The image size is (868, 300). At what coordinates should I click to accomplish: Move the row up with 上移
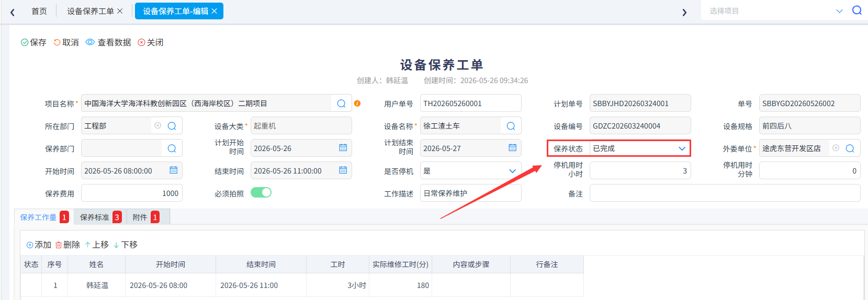coord(97,245)
